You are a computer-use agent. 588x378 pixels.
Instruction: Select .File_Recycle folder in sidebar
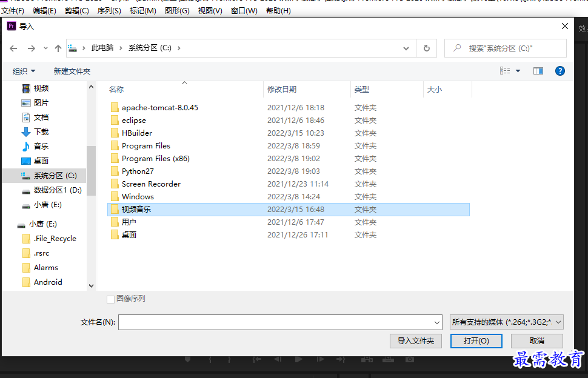pos(49,239)
